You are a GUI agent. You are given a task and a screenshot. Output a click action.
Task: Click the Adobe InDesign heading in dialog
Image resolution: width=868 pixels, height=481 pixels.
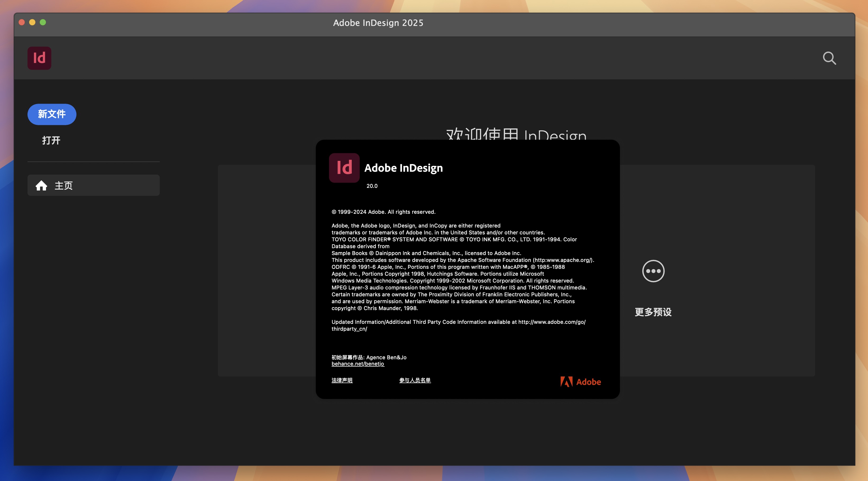pyautogui.click(x=403, y=168)
